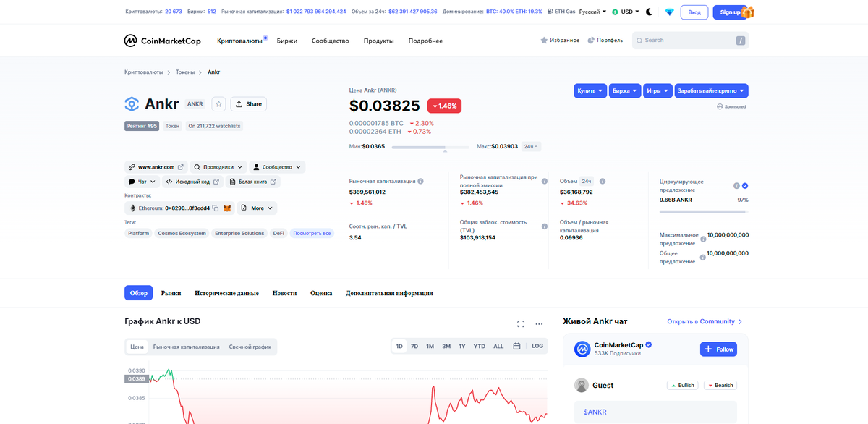
Task: Select the Цена chart toggle
Action: click(x=137, y=347)
